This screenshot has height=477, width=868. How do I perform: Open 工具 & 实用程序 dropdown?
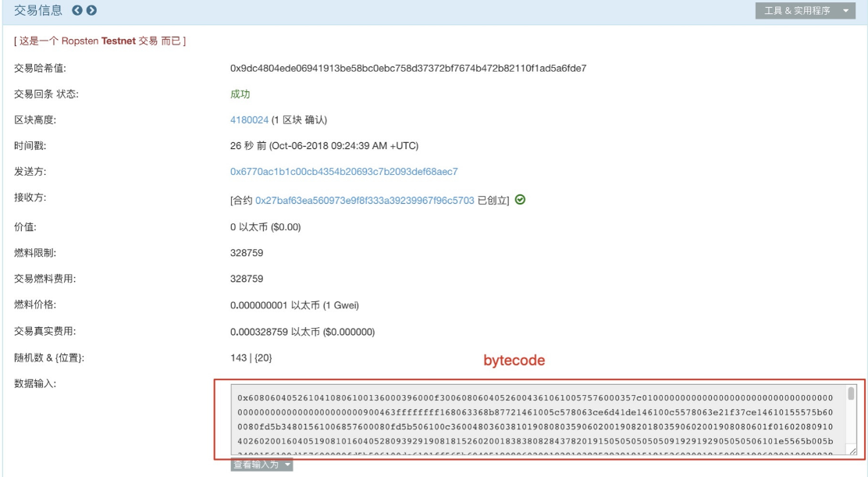806,10
